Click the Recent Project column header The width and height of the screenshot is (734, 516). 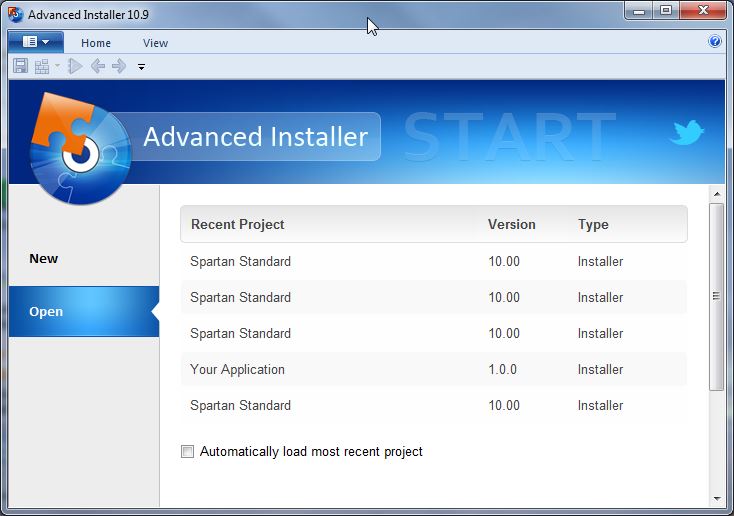click(238, 225)
